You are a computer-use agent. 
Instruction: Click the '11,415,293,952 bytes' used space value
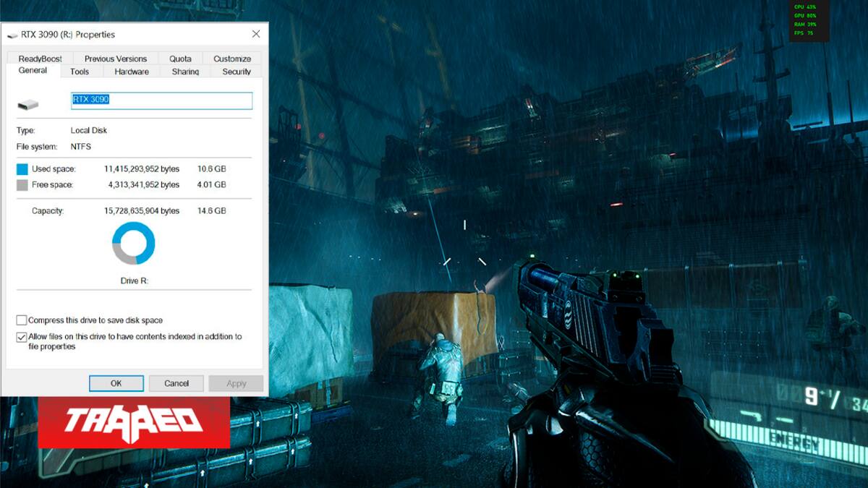tap(142, 169)
